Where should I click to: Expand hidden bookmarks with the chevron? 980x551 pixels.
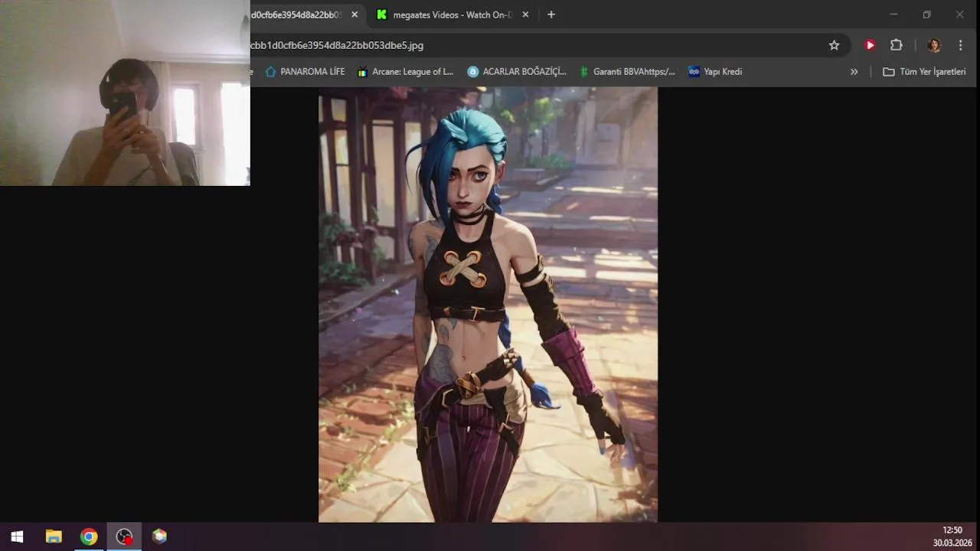click(854, 72)
